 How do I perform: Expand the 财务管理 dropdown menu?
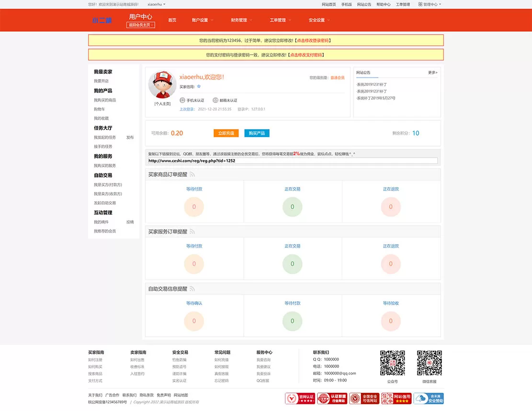[241, 20]
